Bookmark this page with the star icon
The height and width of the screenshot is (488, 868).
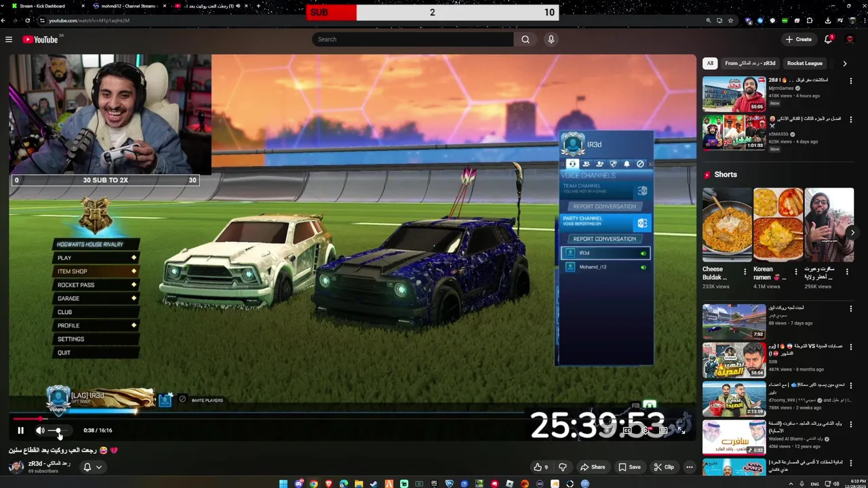click(x=730, y=20)
